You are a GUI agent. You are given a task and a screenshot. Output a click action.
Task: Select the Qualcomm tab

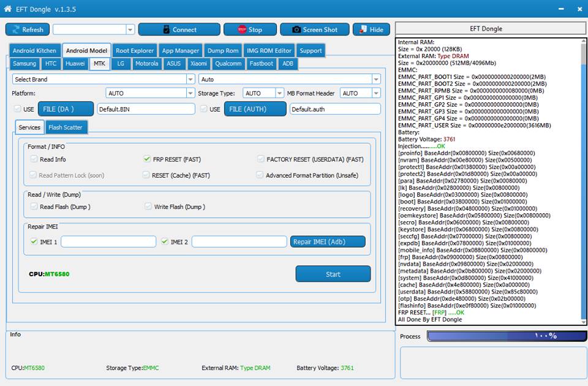228,64
